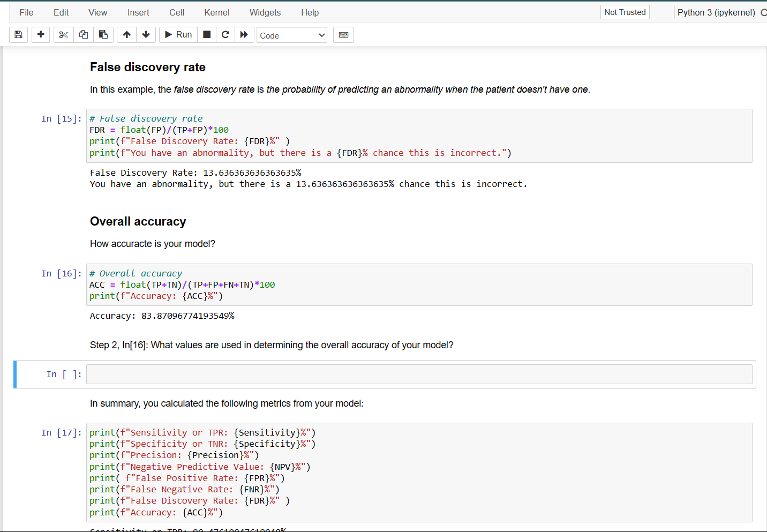Open the cell type Code dropdown
Screen dimensions: 767x532
292,35
